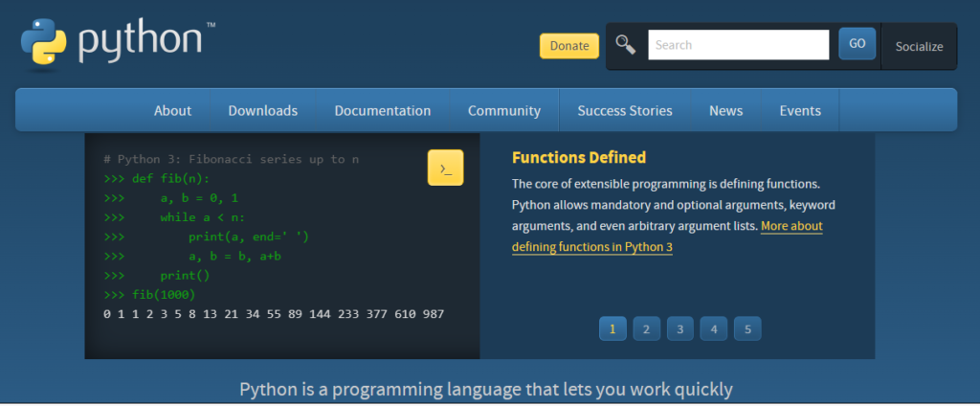
Task: Jump to slide 5 of carousel
Action: [x=747, y=329]
